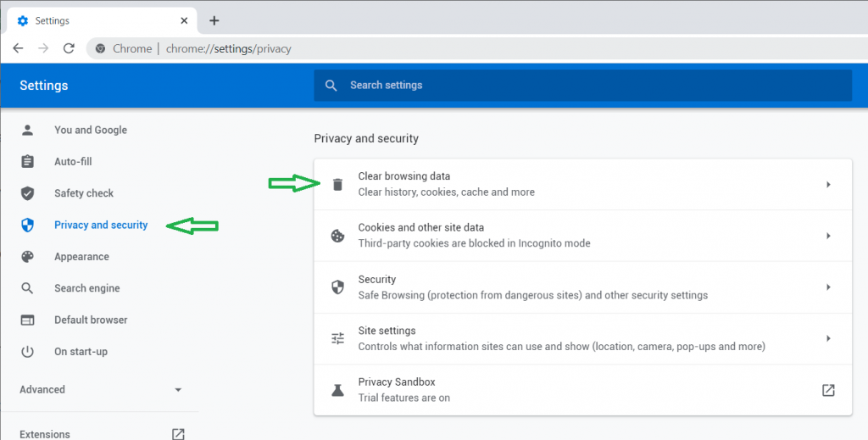Click the Extensions external link icon

(178, 434)
